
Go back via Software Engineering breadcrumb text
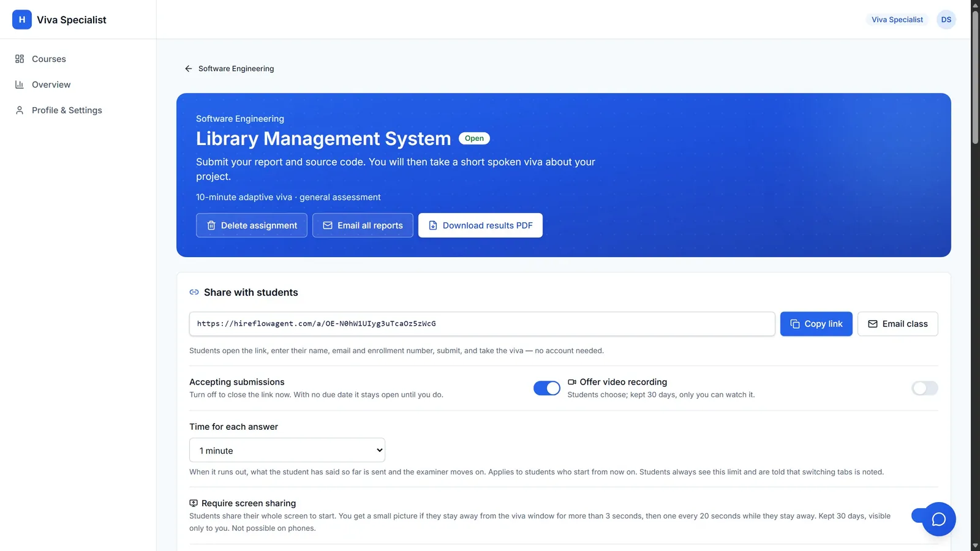(236, 69)
